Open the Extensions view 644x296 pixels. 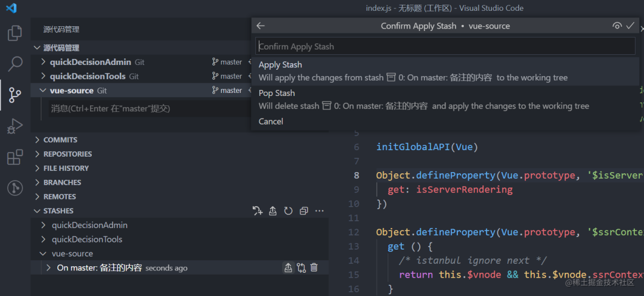point(15,157)
